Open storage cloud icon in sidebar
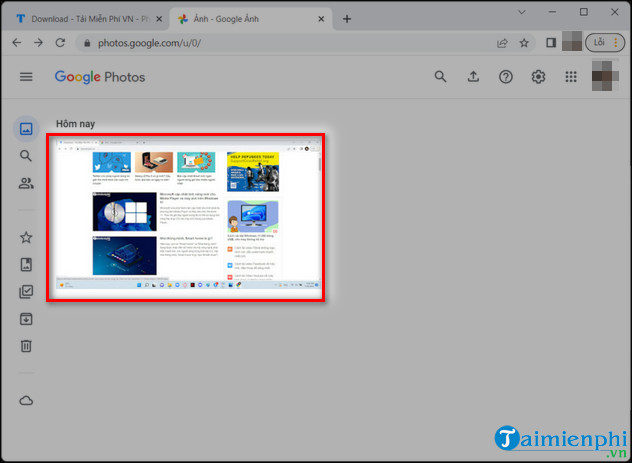This screenshot has width=632, height=463. coord(26,401)
